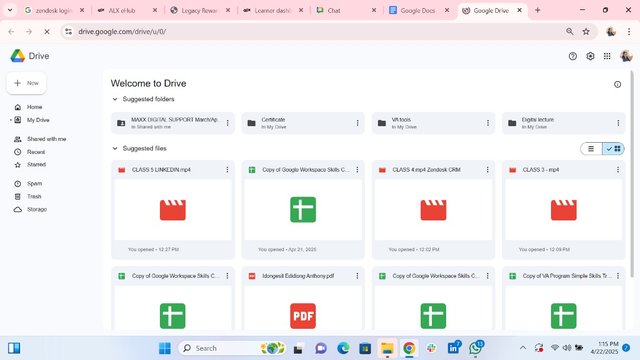This screenshot has height=360, width=640.
Task: Open LinkedIn from the taskbar
Action: pyautogui.click(x=453, y=348)
